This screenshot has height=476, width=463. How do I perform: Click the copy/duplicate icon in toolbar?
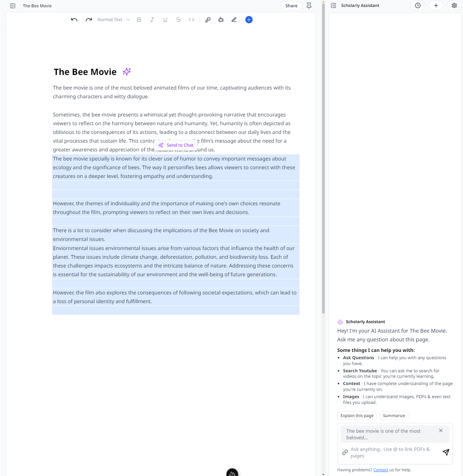[208, 20]
